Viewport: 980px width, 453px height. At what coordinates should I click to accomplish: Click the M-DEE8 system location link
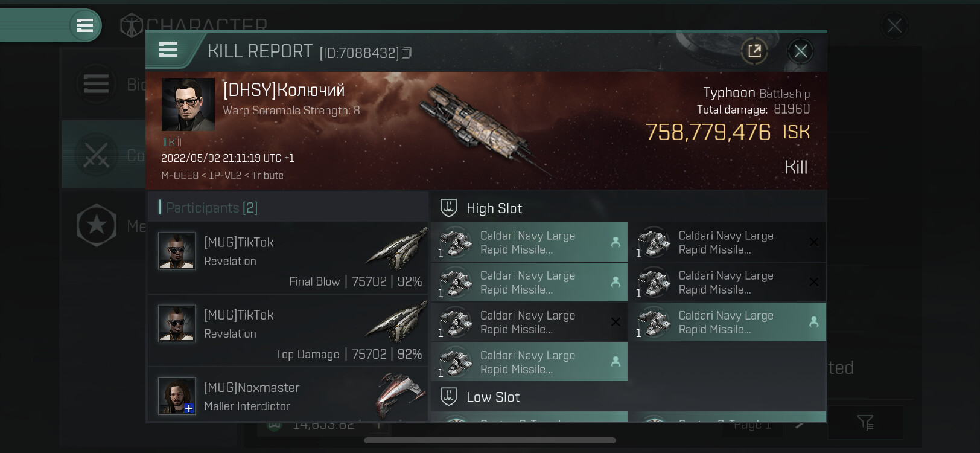[x=179, y=175]
